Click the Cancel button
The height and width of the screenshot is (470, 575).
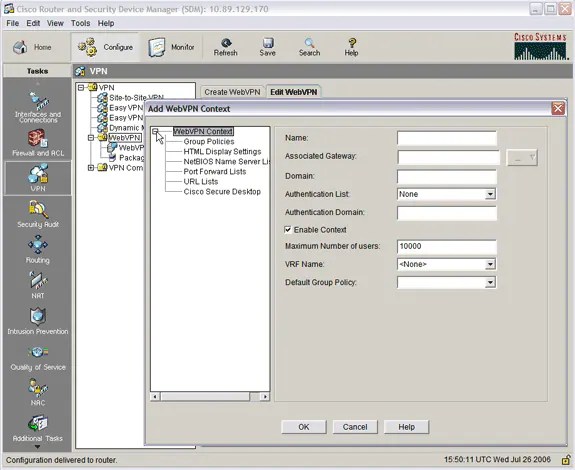(355, 427)
